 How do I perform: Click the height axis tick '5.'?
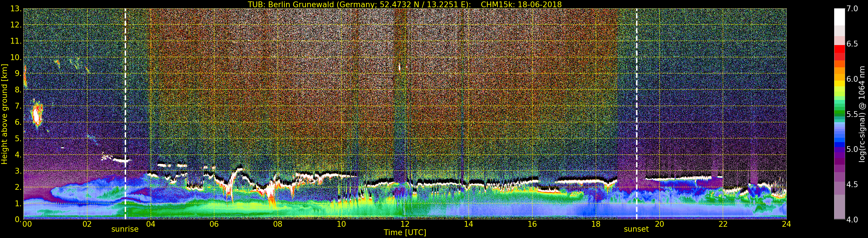[x=18, y=138]
